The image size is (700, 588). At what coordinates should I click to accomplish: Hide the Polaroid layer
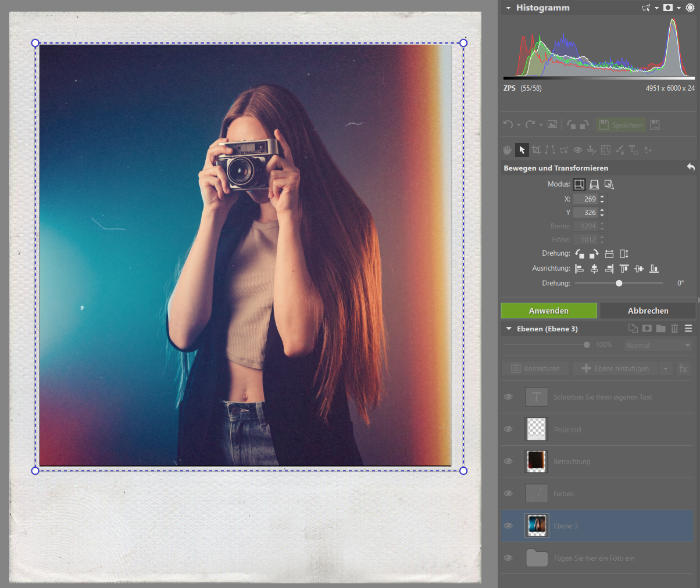coord(508,429)
